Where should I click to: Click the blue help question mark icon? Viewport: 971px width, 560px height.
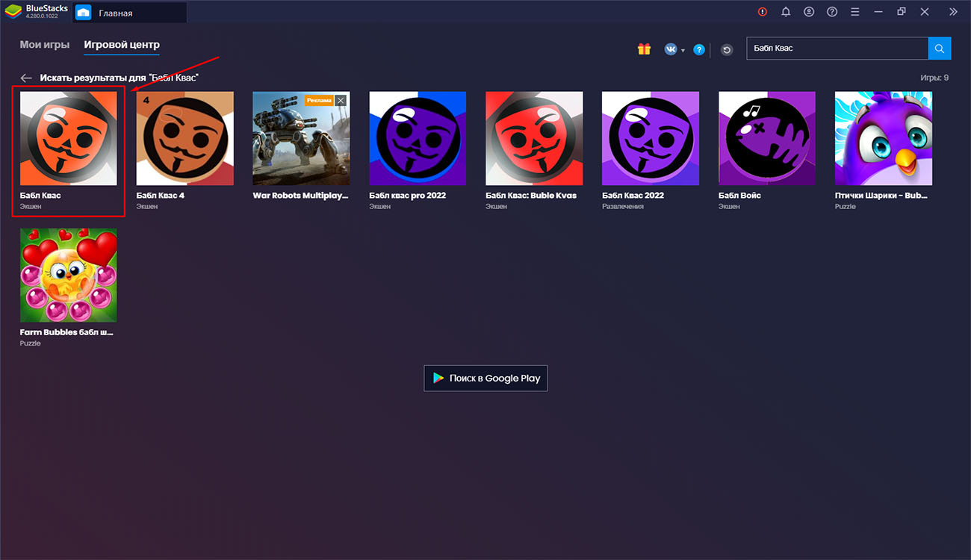tap(699, 49)
